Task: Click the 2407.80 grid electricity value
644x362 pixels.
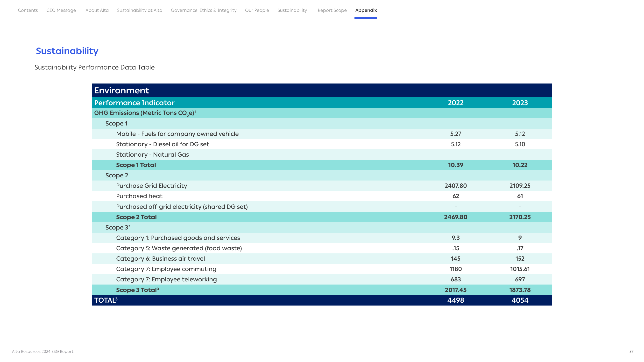Action: click(x=455, y=186)
